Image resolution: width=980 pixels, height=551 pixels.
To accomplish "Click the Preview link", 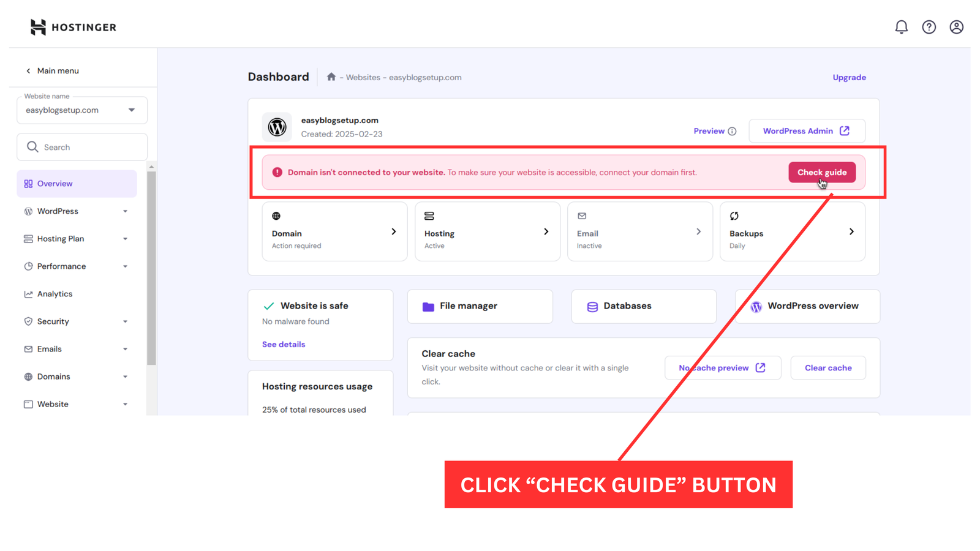I will [x=709, y=131].
